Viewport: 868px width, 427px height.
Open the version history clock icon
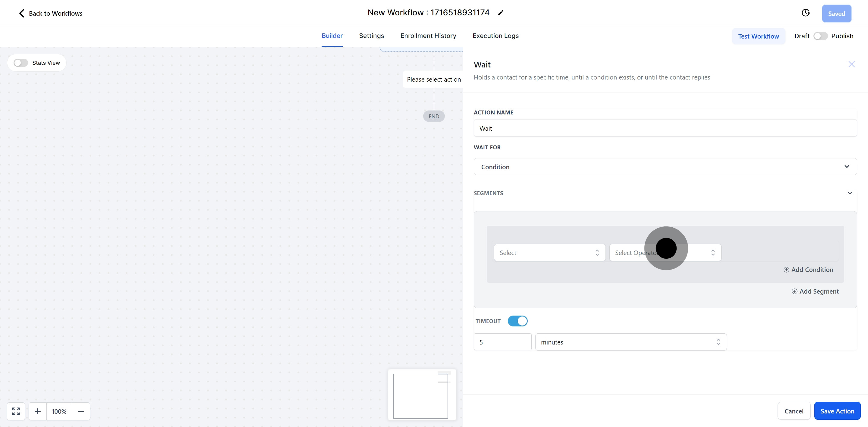pos(805,13)
